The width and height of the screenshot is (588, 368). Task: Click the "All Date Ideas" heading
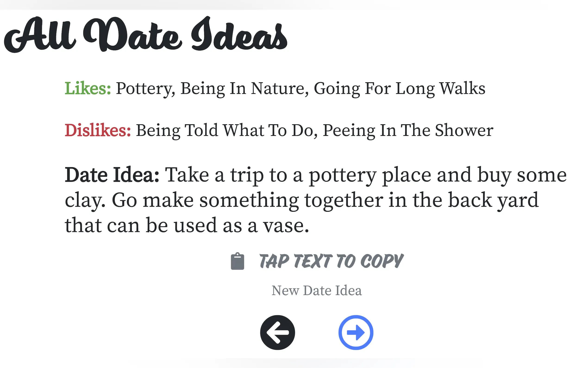146,34
